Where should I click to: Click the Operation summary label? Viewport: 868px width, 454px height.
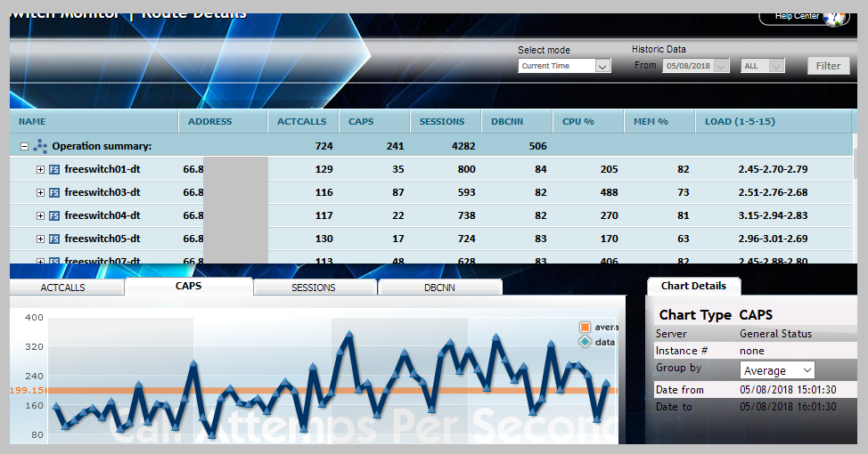[x=102, y=147]
